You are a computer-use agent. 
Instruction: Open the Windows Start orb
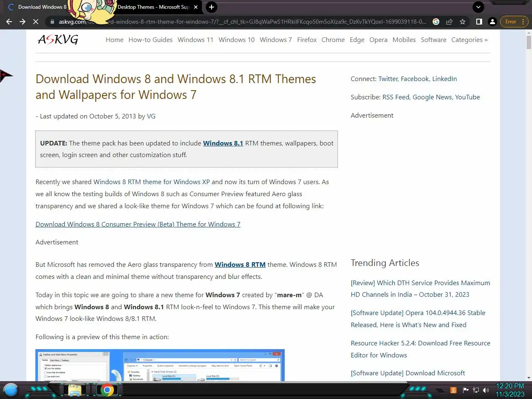pos(11,390)
